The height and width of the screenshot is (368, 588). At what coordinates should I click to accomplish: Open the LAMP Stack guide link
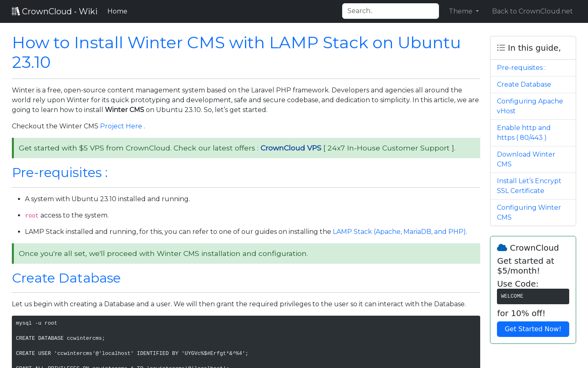click(x=400, y=231)
